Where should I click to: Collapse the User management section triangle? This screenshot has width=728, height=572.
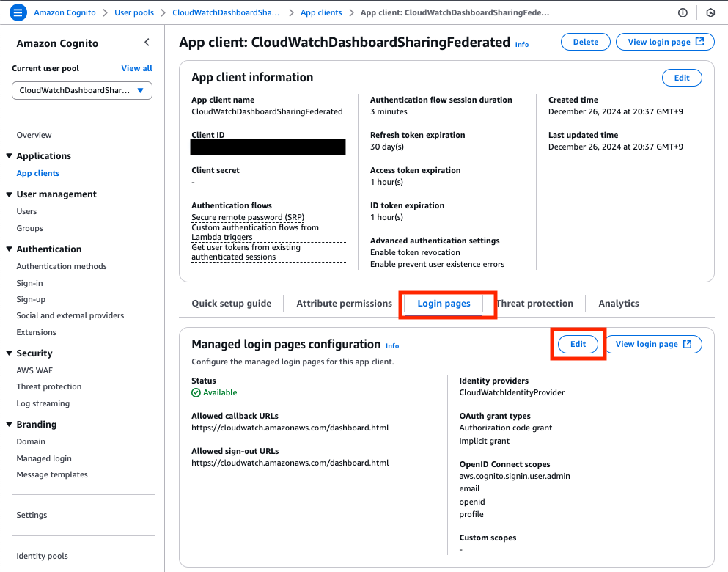click(9, 194)
